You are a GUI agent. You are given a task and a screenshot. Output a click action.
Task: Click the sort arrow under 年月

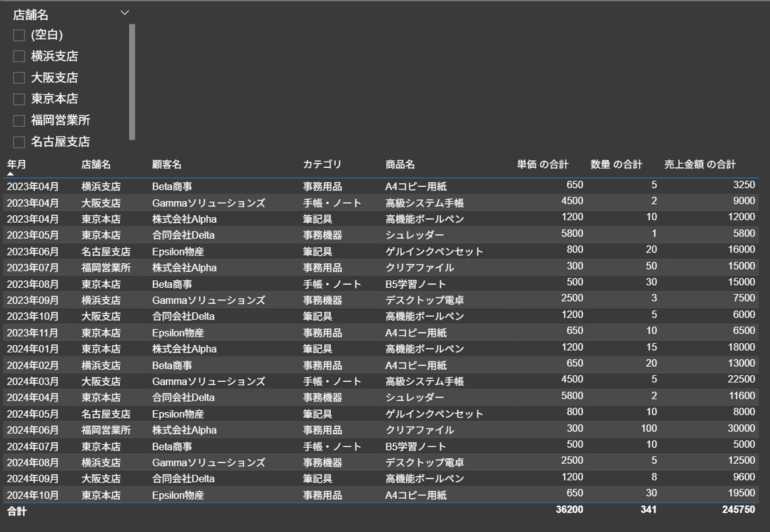coord(11,173)
